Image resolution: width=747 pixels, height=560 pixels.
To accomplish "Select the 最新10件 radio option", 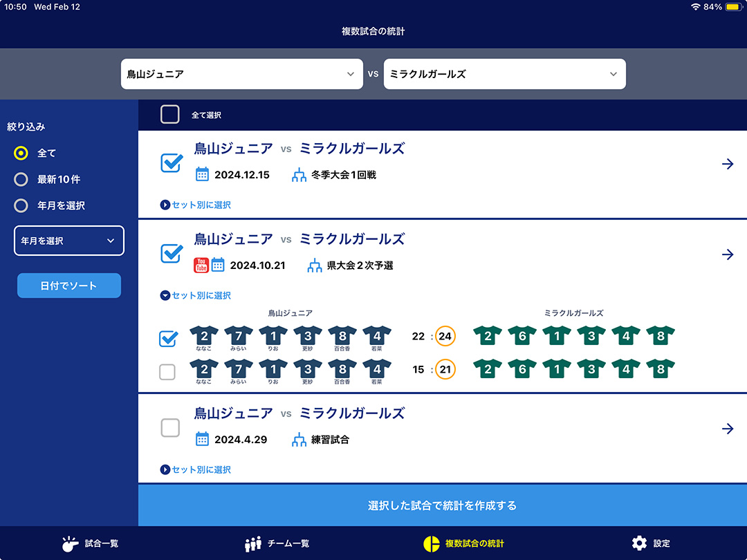I will click(21, 180).
